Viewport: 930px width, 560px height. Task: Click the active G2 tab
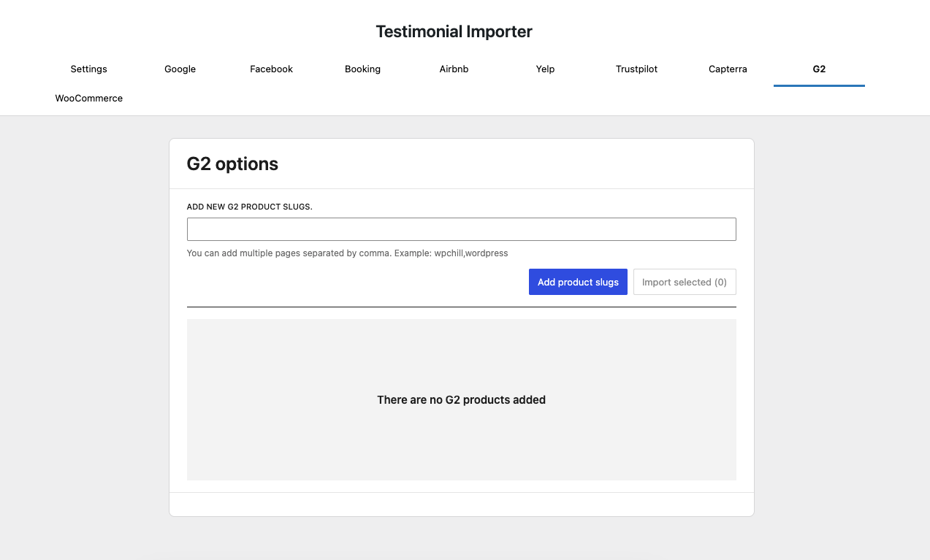click(819, 69)
